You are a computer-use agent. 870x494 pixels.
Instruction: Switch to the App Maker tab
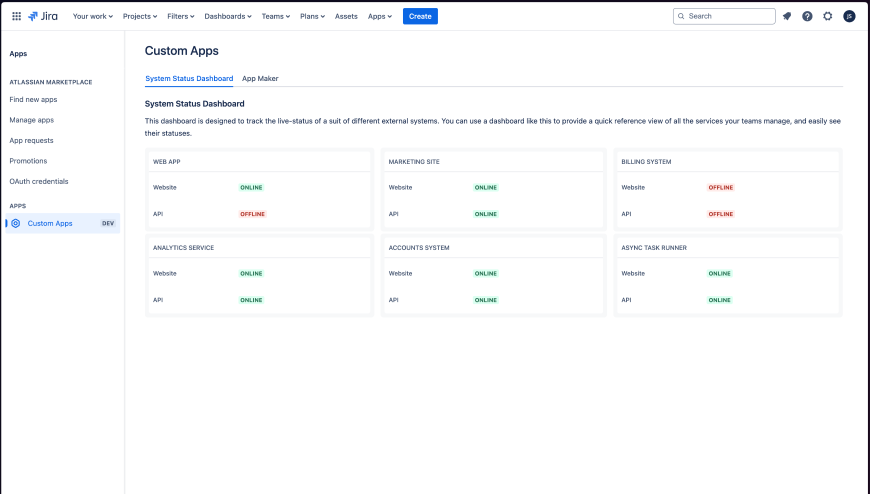click(260, 78)
